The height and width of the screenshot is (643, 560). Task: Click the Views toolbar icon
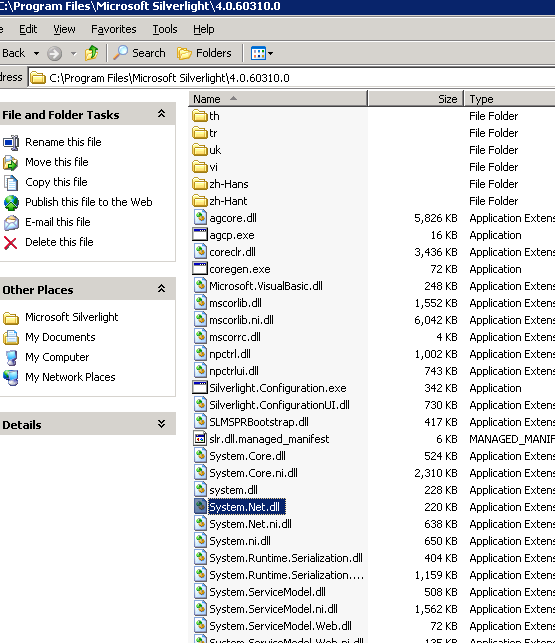pos(258,53)
